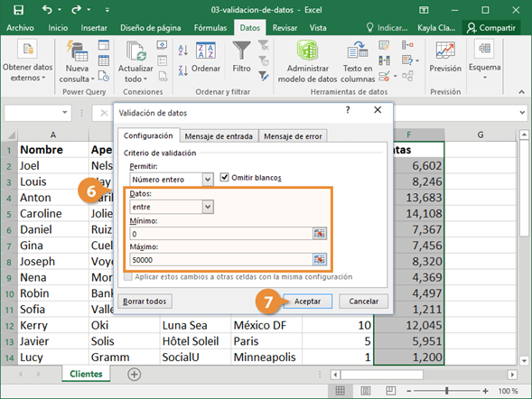Click the zoom out minus button
Screen dimensions: 532x399
[409, 391]
